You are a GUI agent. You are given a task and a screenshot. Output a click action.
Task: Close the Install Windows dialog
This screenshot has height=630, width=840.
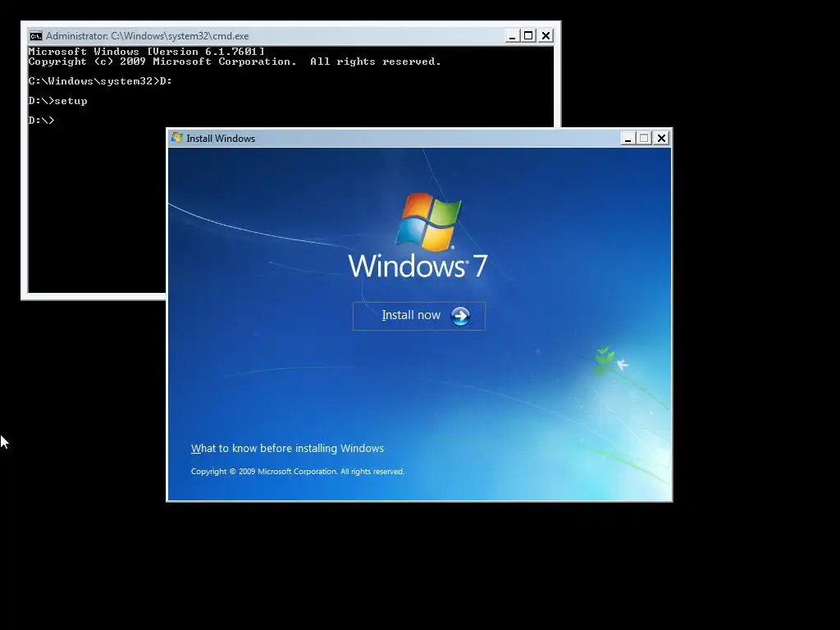pyautogui.click(x=662, y=138)
